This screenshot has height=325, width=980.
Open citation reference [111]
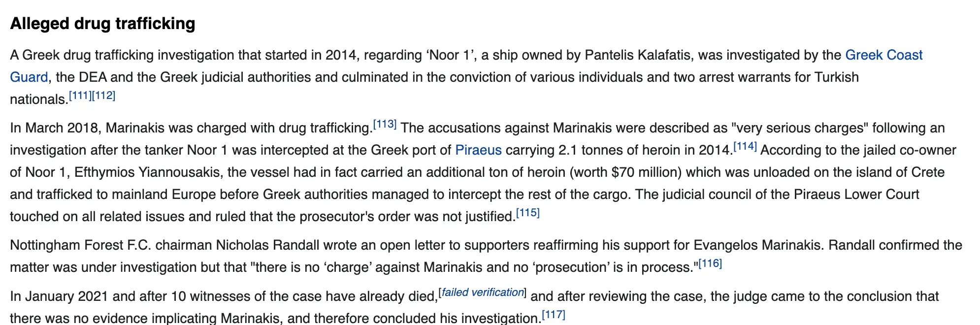(80, 96)
